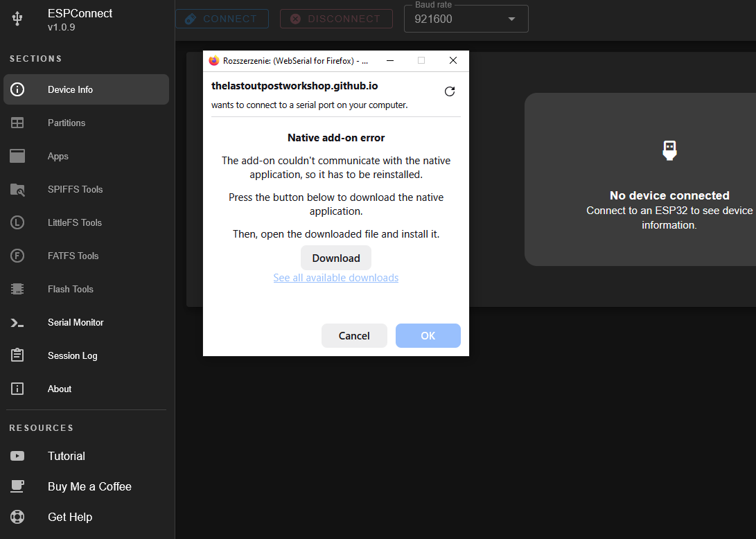Click the Serial Monitor terminal prompt icon
Screen dimensions: 756x539
(17, 323)
